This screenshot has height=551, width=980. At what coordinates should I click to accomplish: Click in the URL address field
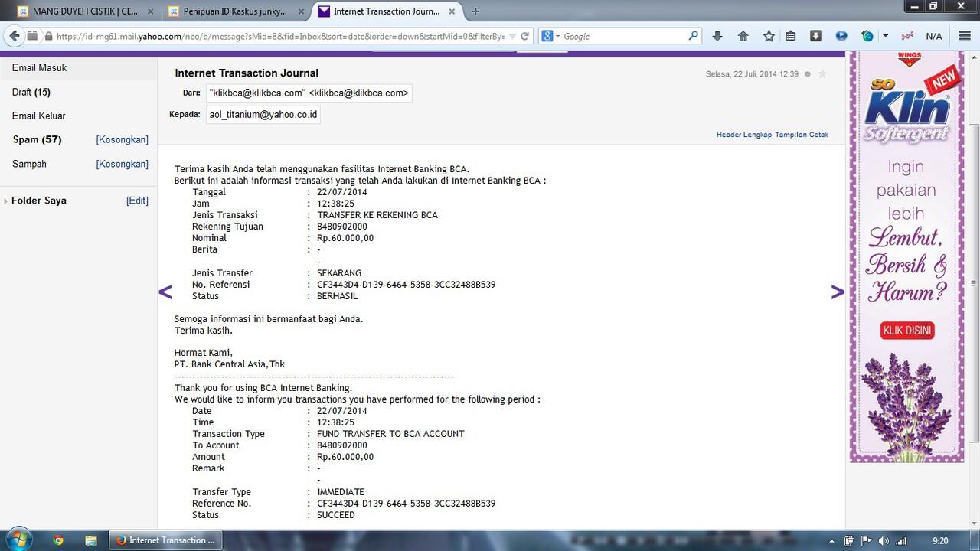279,36
